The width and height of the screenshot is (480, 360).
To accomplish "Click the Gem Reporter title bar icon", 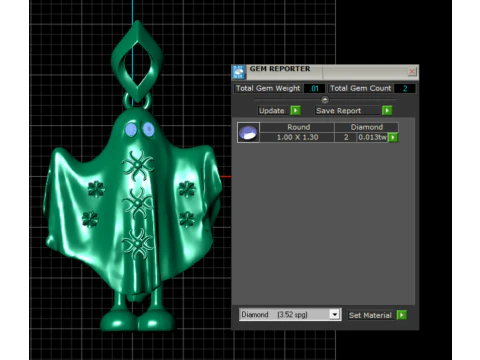I will pos(239,72).
